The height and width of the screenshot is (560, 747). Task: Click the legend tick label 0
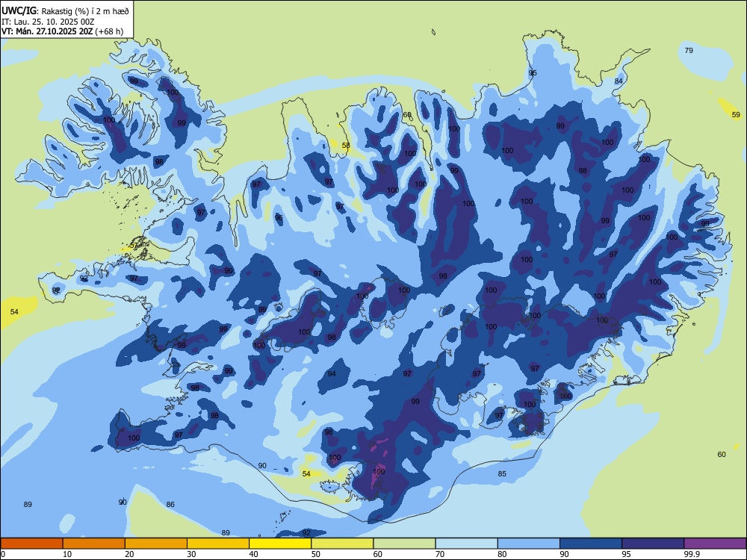3,554
